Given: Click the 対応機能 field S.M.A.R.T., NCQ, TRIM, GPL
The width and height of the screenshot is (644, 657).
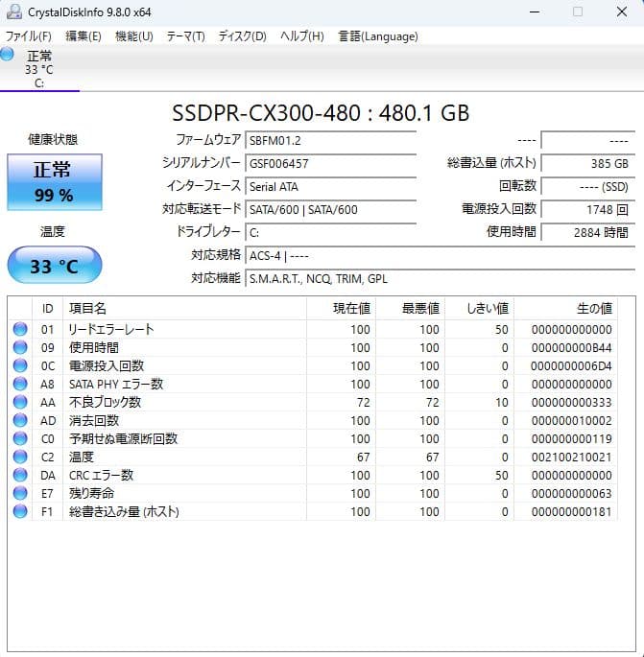Looking at the screenshot, I should click(441, 279).
